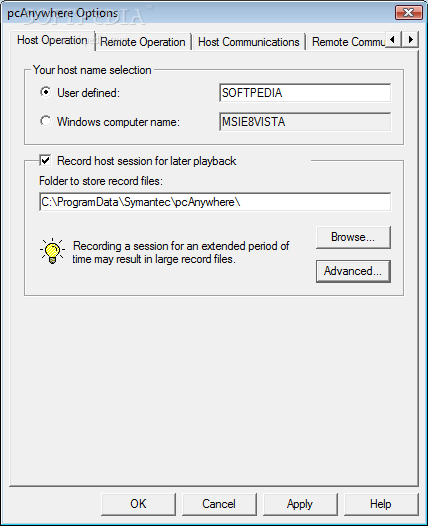This screenshot has height=526, width=428.
Task: Switch to the Host Operation tab
Action: coord(52,40)
